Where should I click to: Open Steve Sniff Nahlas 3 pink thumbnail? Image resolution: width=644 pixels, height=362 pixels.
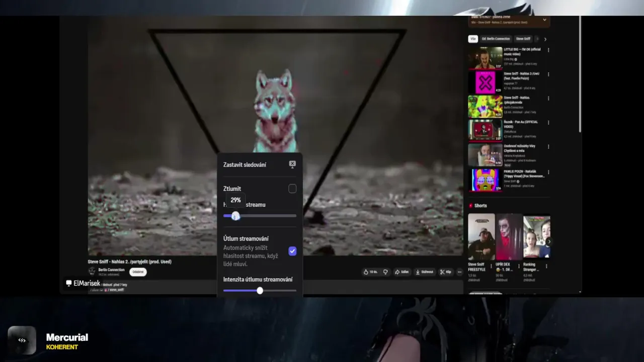click(485, 82)
